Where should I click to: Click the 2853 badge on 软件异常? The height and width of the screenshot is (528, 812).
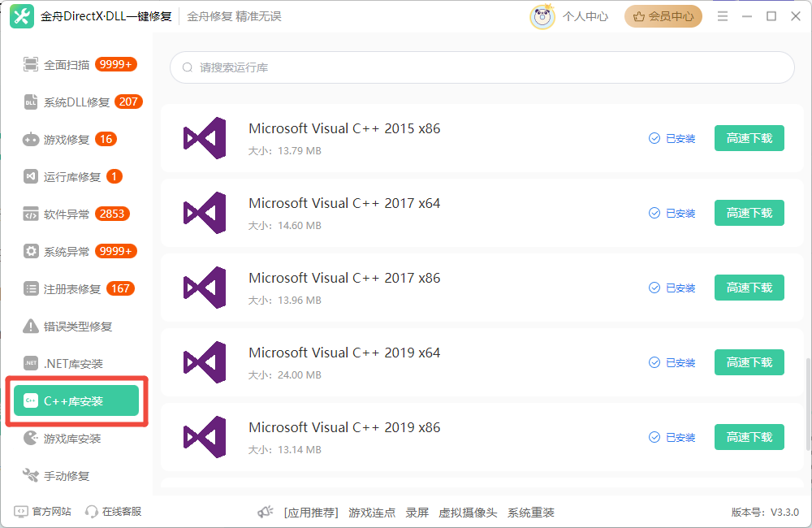112,214
